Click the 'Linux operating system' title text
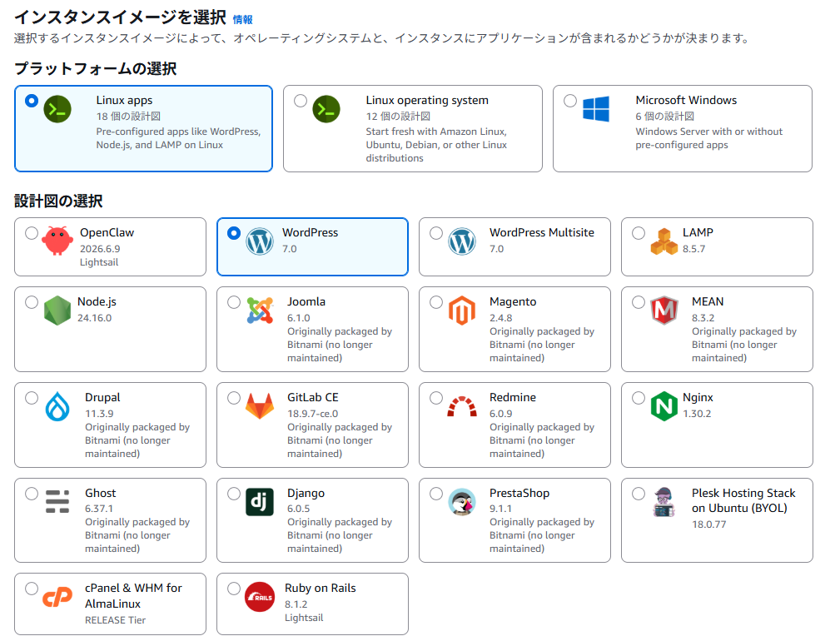This screenshot has height=641, width=840. 427,100
